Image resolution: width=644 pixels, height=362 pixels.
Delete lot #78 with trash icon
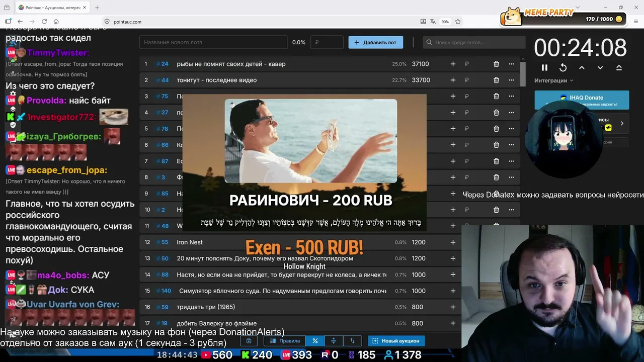[x=496, y=129]
